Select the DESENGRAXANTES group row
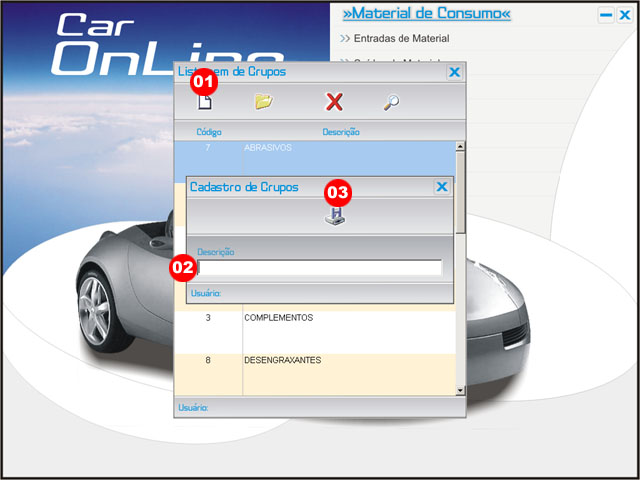640x480 pixels. [300, 360]
